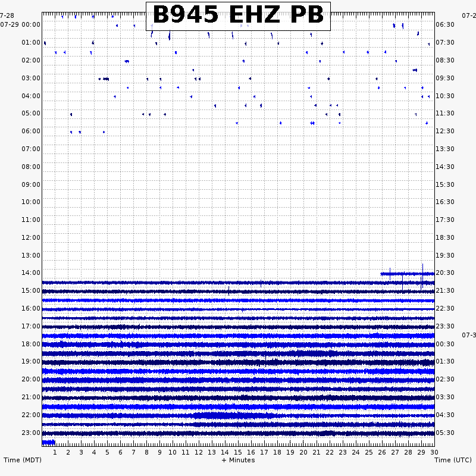This screenshot has height=476, width=476.
Task: Select the 07:30 UTC row label
Action: 445,42
